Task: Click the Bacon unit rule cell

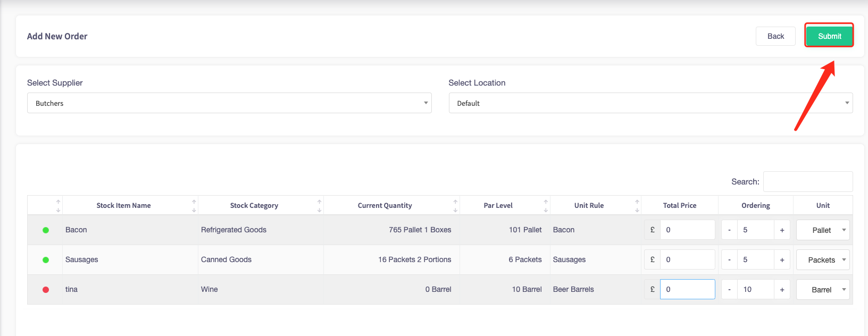Action: [596, 230]
